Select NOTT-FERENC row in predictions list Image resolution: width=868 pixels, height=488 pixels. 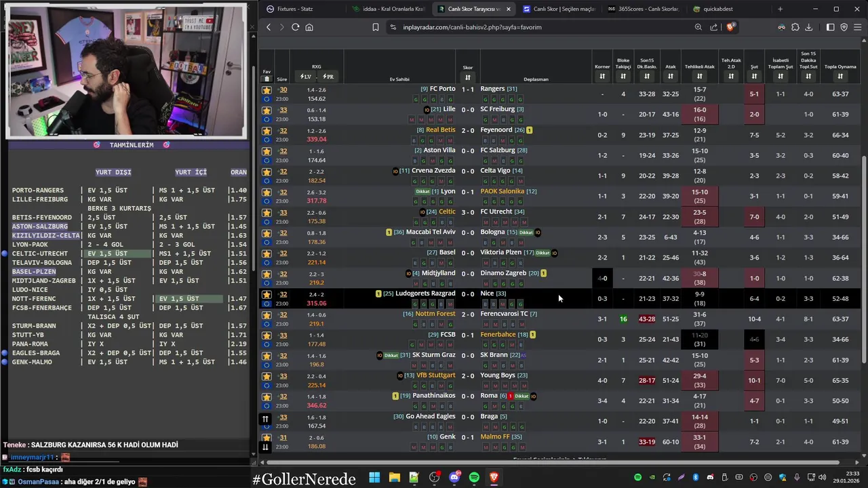pyautogui.click(x=129, y=298)
